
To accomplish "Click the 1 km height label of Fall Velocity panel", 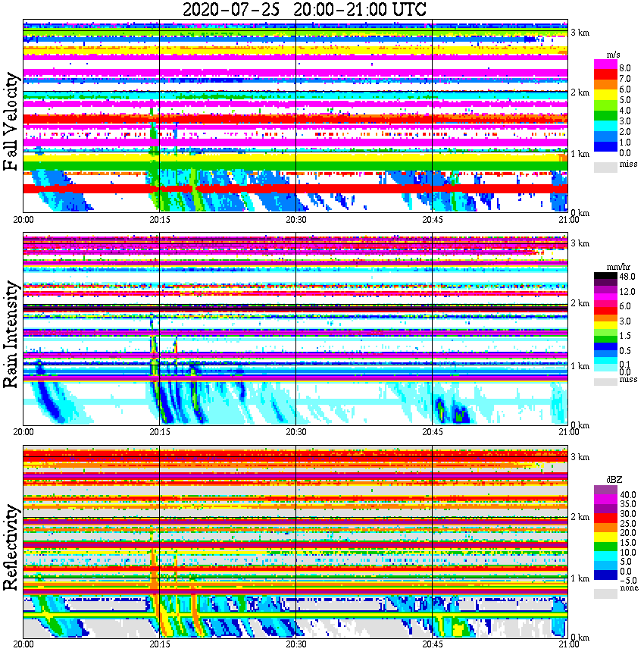I will (x=580, y=154).
